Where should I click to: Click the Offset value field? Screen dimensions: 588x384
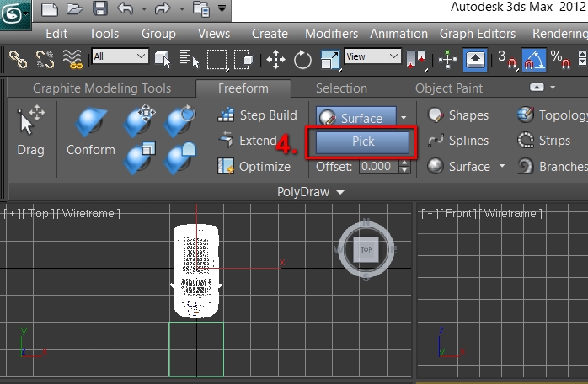379,167
